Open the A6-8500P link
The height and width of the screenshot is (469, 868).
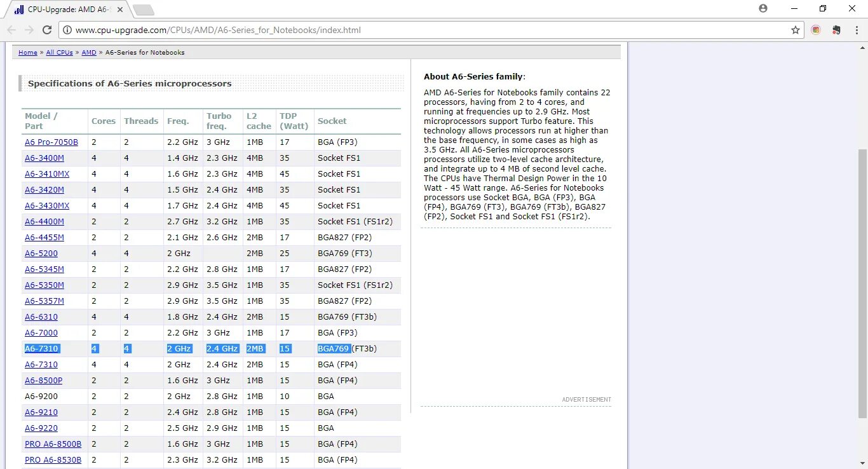44,380
